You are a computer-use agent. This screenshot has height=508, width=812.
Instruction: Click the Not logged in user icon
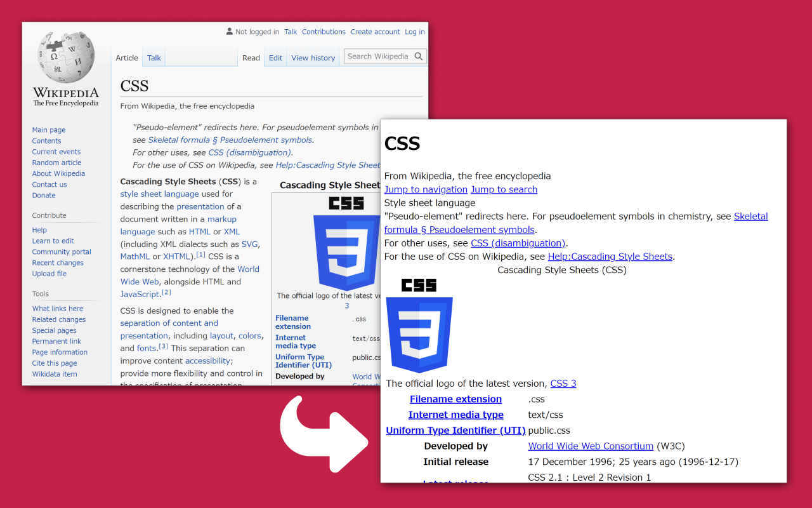point(228,31)
